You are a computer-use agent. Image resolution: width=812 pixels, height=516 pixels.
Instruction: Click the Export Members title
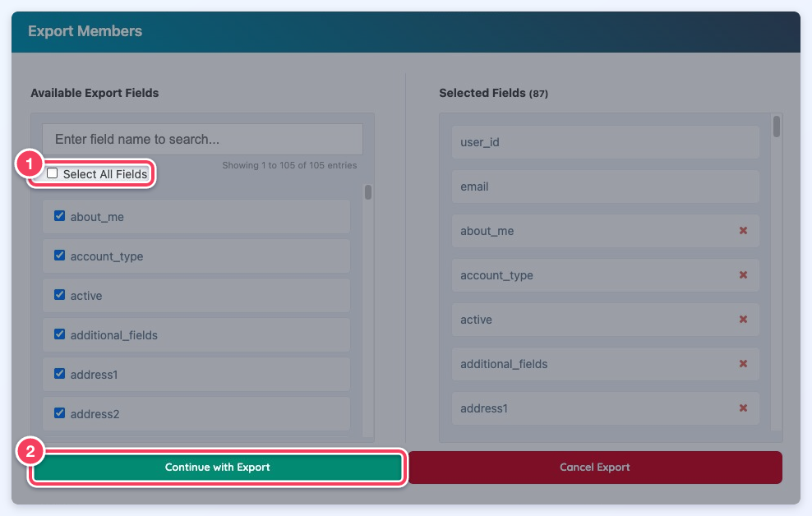coord(85,31)
